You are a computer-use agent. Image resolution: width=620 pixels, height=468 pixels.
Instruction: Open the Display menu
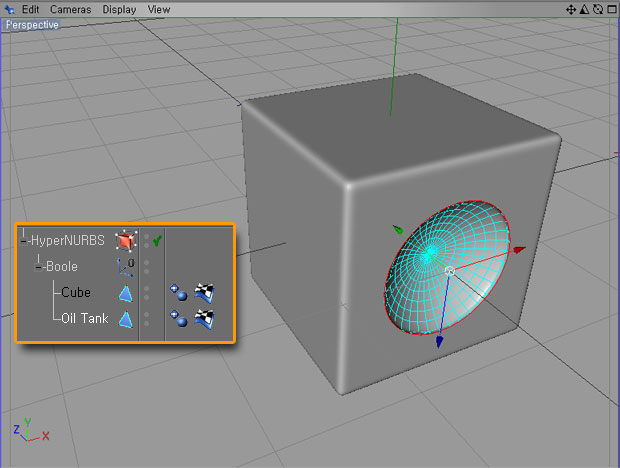click(x=119, y=9)
